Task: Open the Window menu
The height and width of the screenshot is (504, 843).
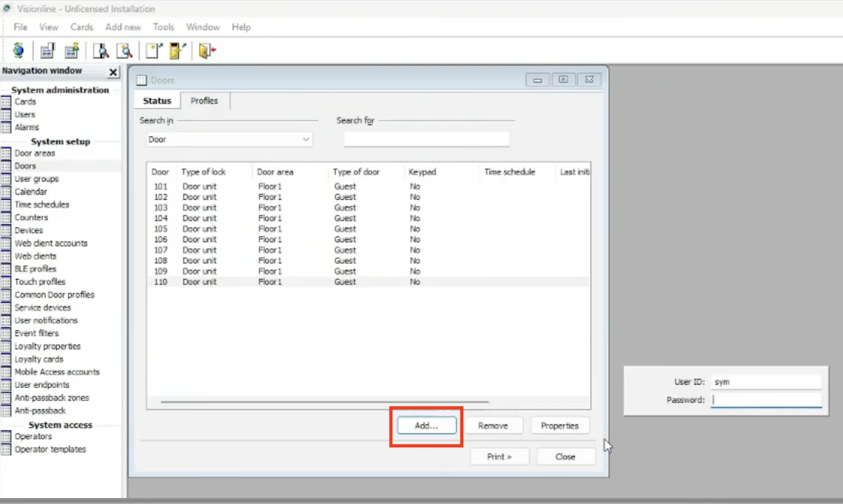Action: [x=203, y=27]
